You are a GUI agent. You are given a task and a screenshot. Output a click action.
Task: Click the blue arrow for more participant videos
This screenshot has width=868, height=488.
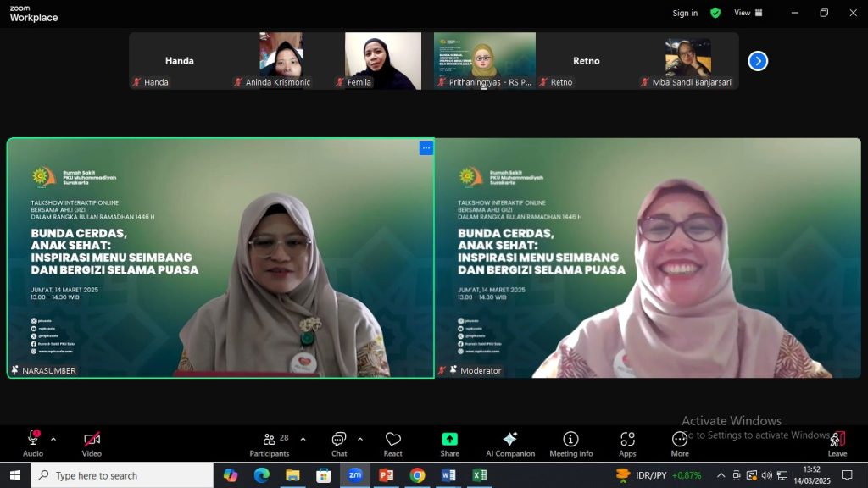[757, 60]
